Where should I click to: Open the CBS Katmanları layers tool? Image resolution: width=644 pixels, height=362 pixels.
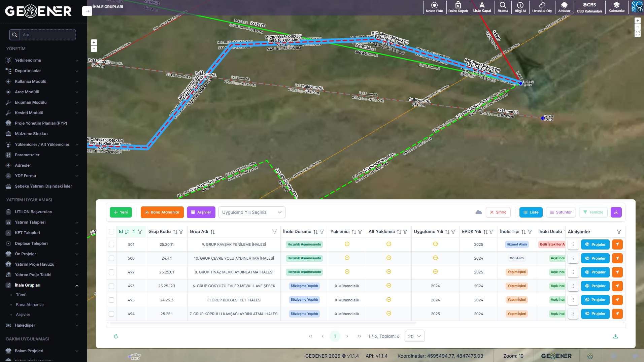coord(589,7)
